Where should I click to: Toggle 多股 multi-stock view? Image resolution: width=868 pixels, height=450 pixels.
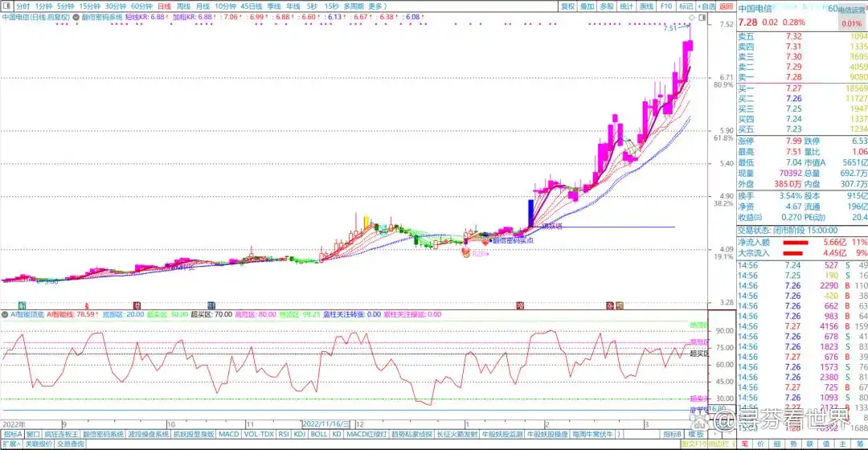pos(607,6)
